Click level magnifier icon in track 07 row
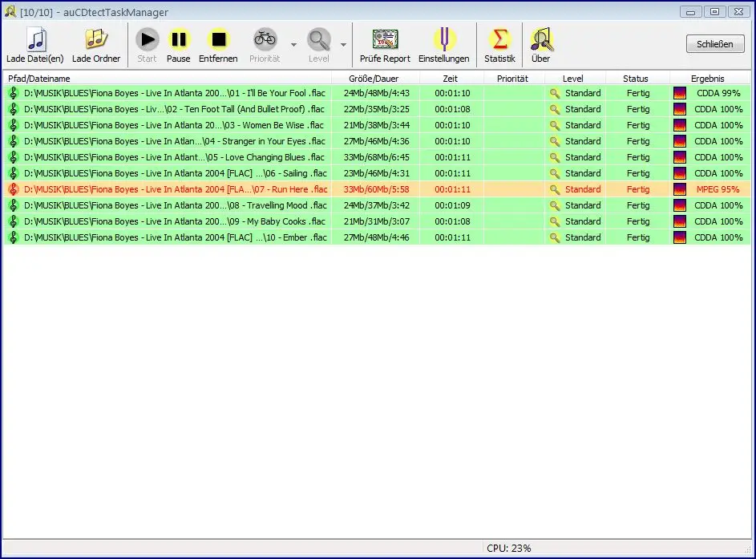 (x=555, y=189)
